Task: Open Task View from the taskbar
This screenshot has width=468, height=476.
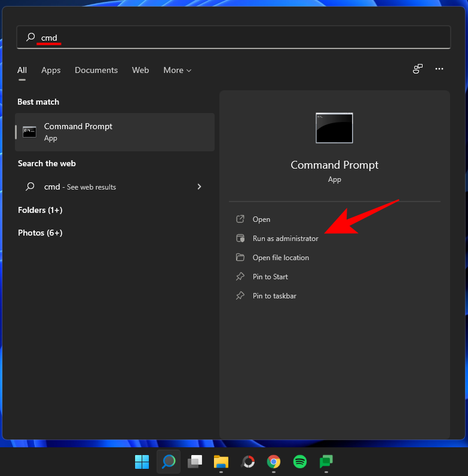Action: pos(195,462)
